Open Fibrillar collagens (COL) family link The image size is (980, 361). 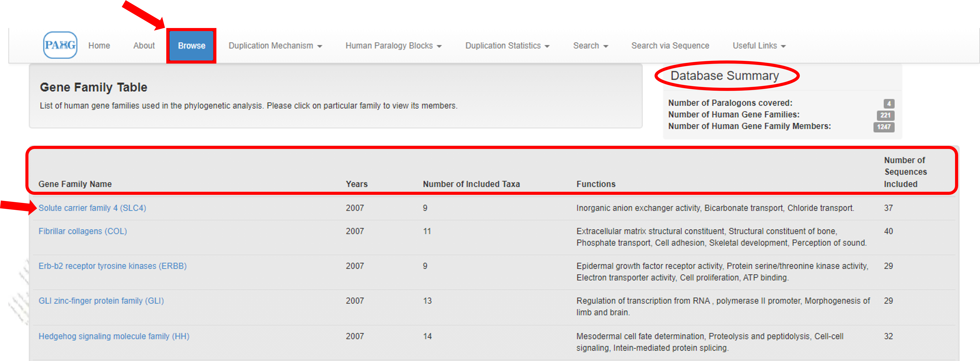click(83, 231)
